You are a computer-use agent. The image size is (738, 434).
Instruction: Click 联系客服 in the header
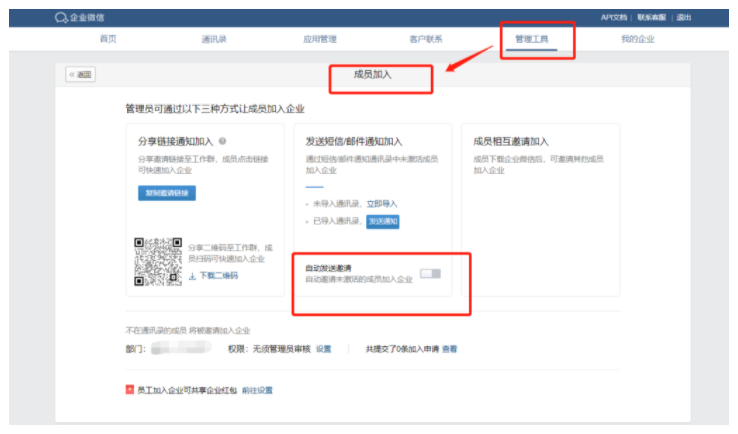[651, 17]
